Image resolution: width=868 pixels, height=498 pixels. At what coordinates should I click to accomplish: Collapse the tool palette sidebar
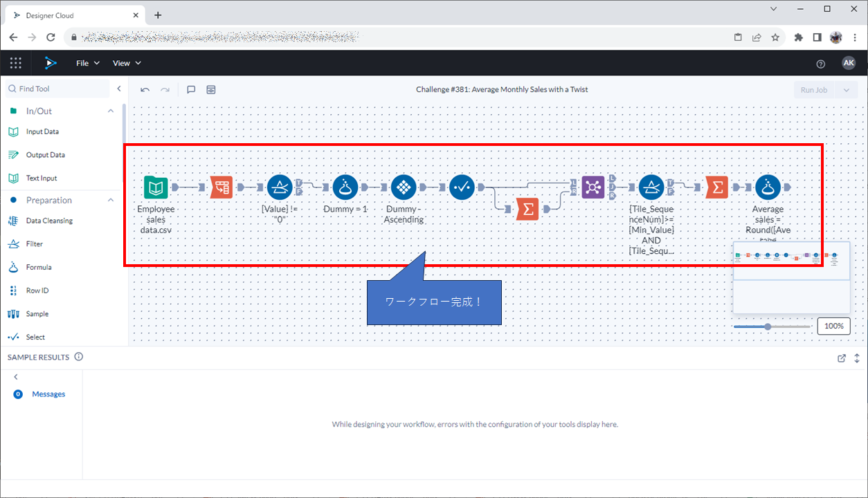(118, 89)
